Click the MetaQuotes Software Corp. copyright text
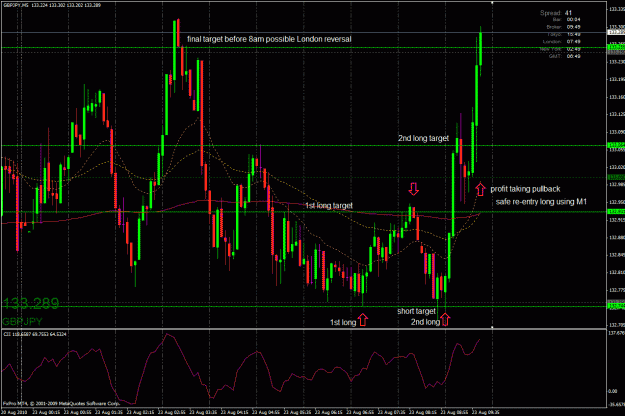The width and height of the screenshot is (625, 416). (x=61, y=404)
